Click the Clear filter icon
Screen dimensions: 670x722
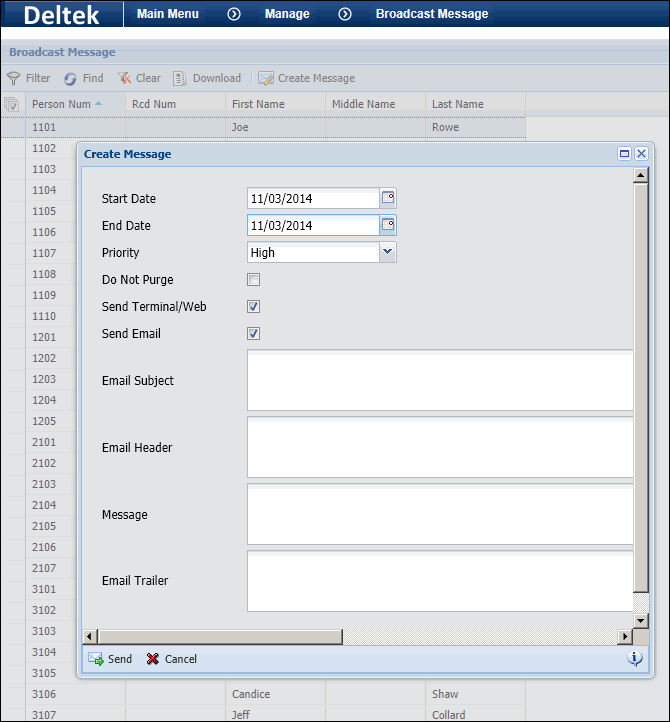(124, 78)
